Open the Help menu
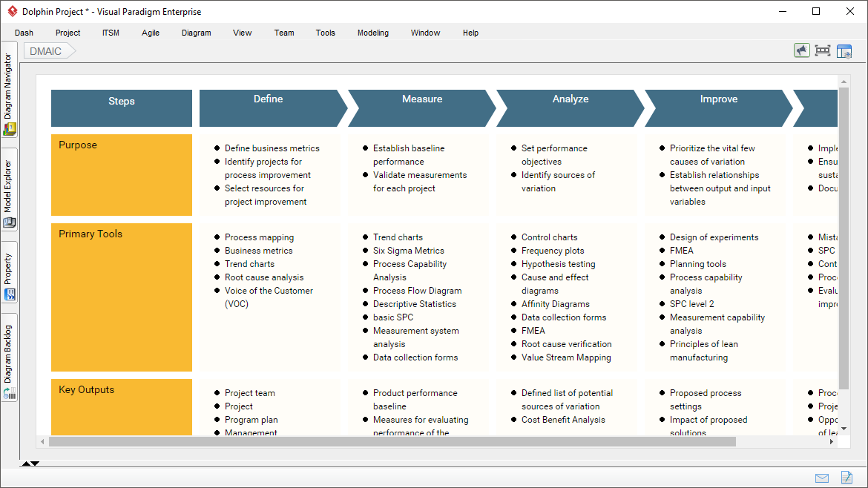The width and height of the screenshot is (868, 488). click(x=470, y=33)
